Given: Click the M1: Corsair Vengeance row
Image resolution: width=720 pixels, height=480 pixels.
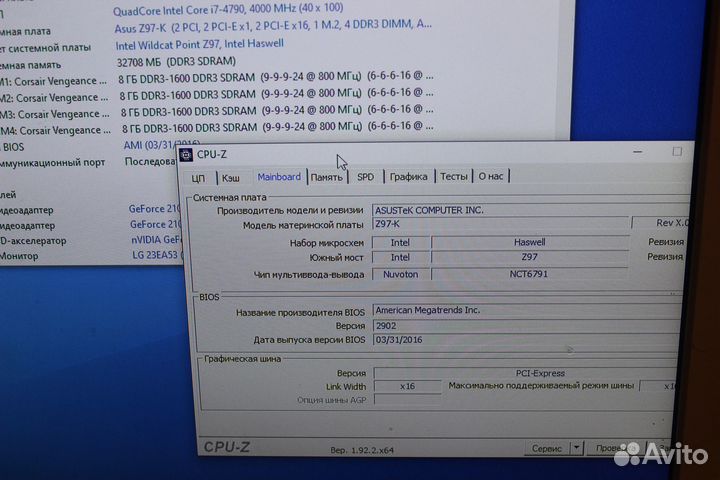Looking at the screenshot, I should [x=216, y=78].
